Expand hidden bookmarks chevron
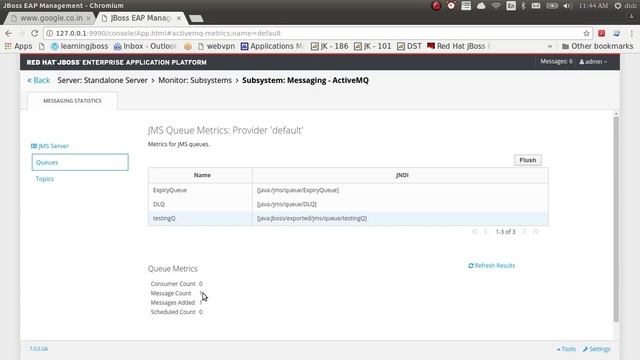 coord(550,46)
